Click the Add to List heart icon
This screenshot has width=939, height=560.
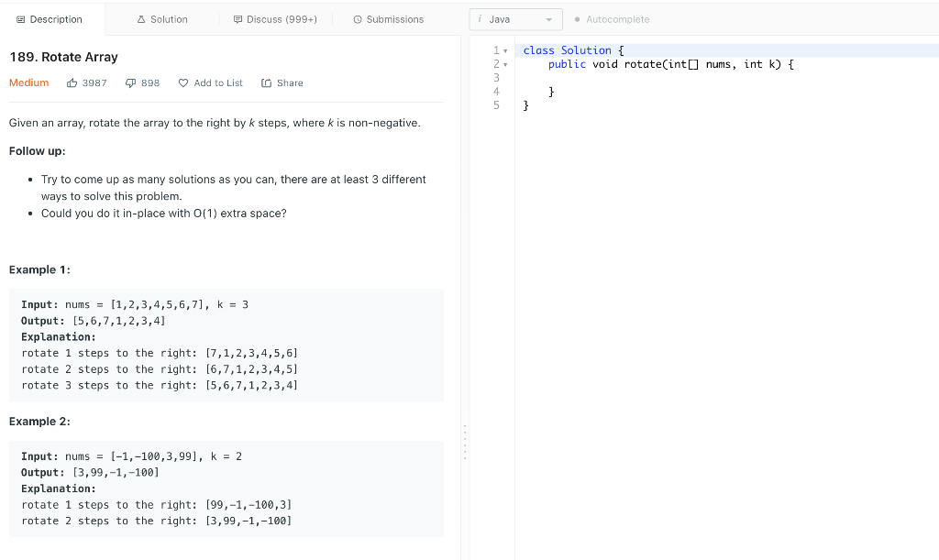183,83
